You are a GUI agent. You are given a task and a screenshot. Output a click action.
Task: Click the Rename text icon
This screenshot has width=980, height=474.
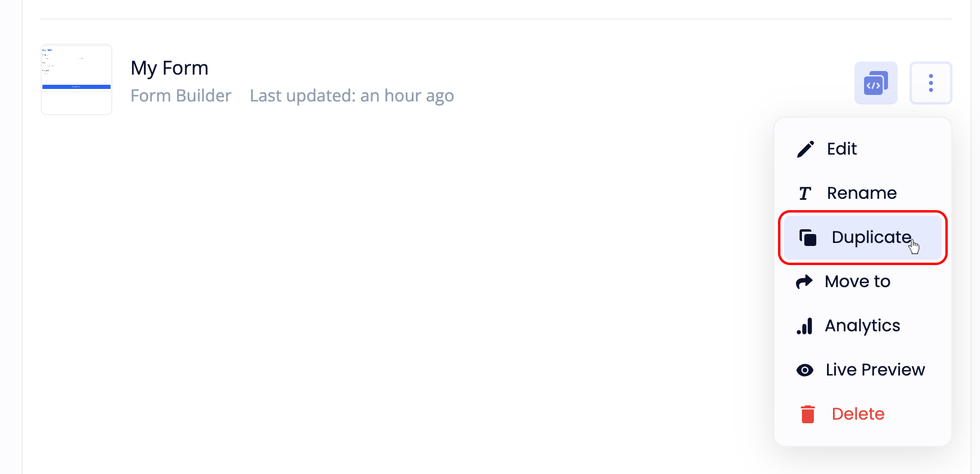[x=805, y=193]
